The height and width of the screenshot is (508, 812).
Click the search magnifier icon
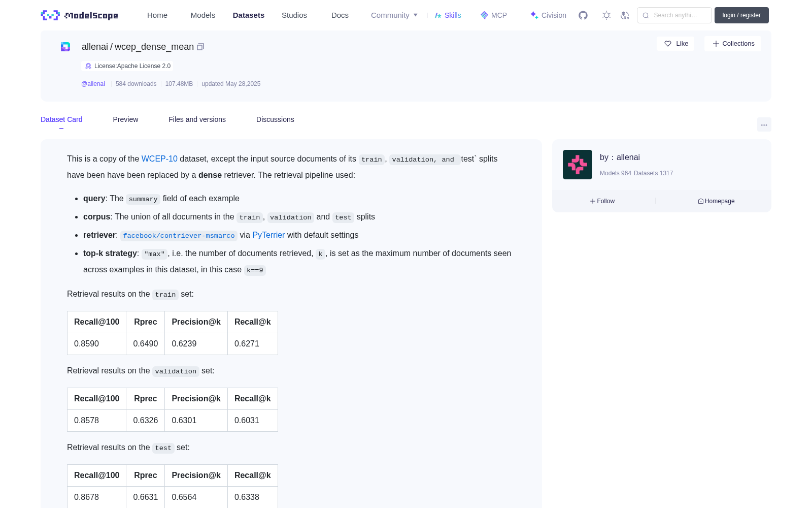tap(646, 15)
